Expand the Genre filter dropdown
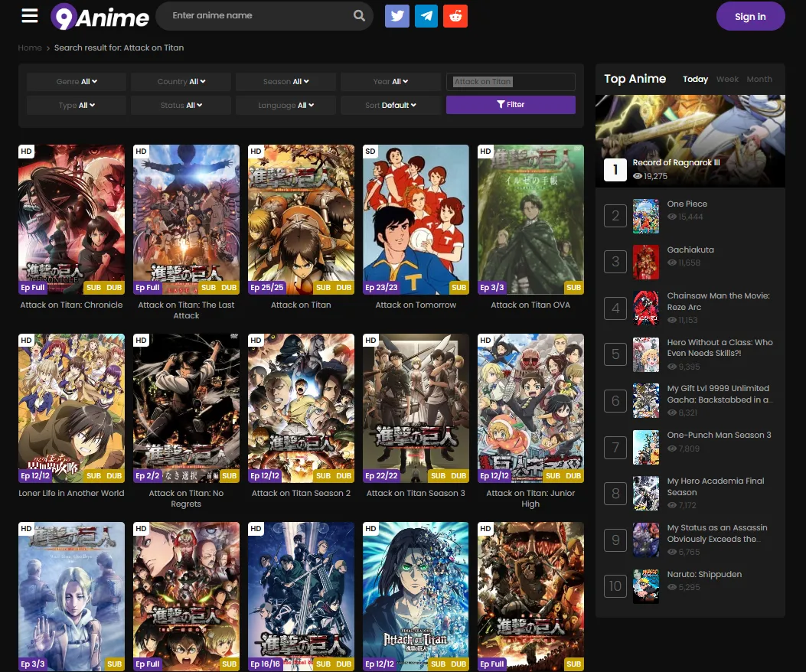 point(77,82)
